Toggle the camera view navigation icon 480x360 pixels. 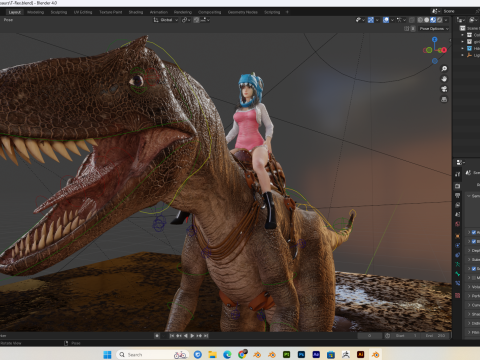(444, 89)
